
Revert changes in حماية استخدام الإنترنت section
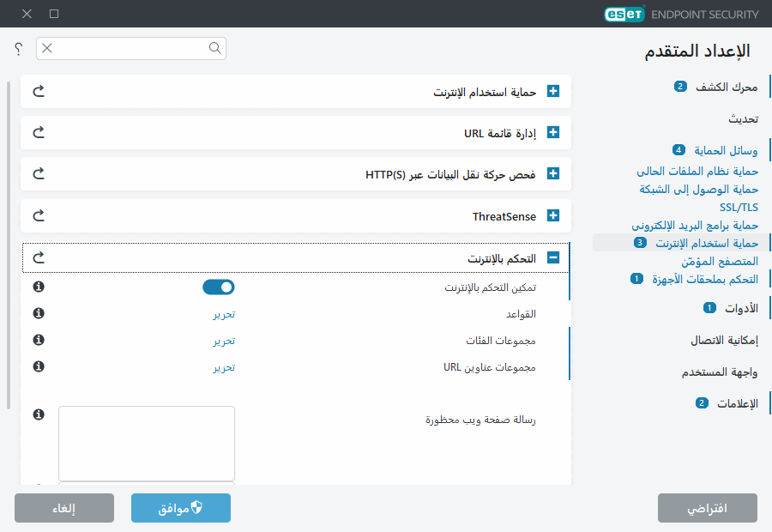click(38, 91)
